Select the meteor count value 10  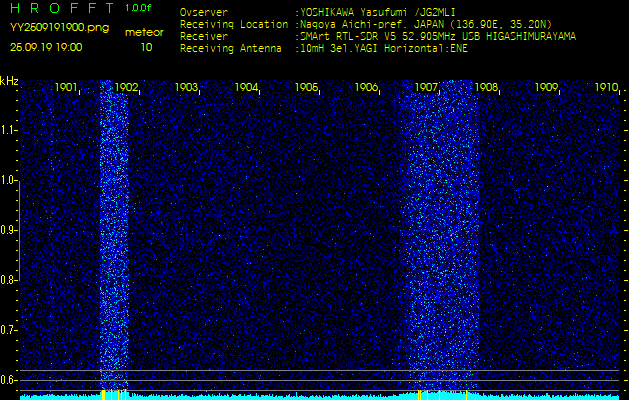pos(146,47)
